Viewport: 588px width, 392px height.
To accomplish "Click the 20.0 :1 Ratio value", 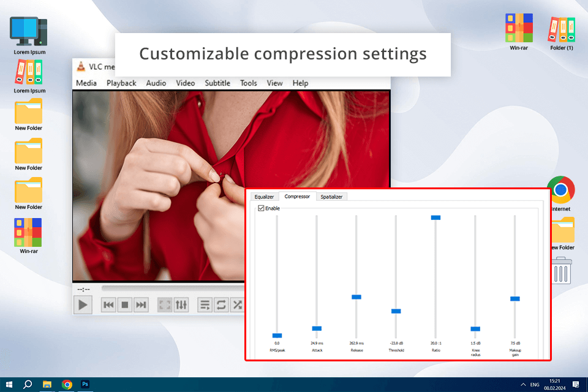I will [435, 343].
